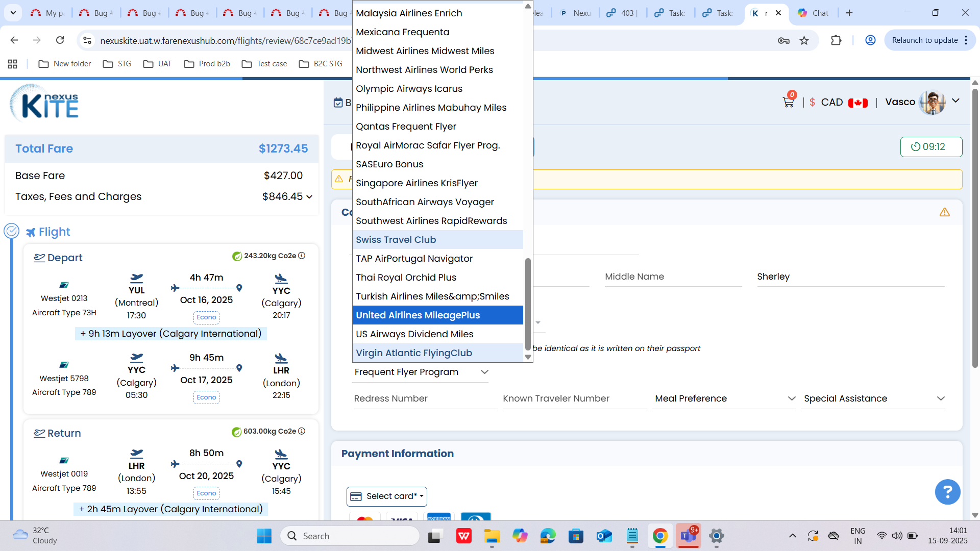Image resolution: width=980 pixels, height=551 pixels.
Task: Open Chrome profile icon
Action: [870, 40]
